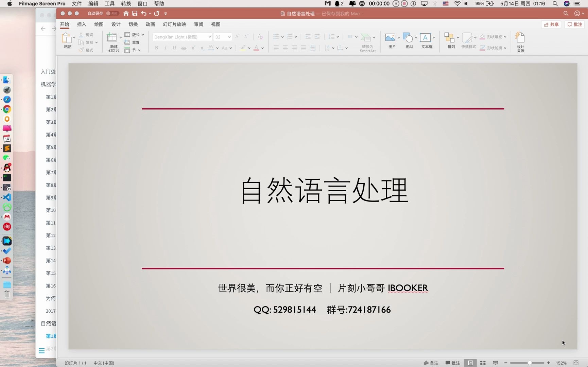The width and height of the screenshot is (588, 367).
Task: Toggle Strikethrough formatting
Action: (x=184, y=48)
